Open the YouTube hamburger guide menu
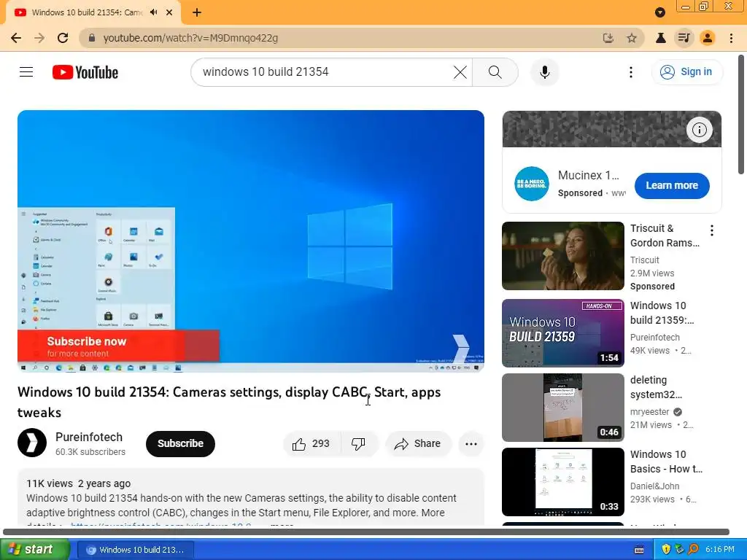The width and height of the screenshot is (747, 560). click(x=26, y=72)
